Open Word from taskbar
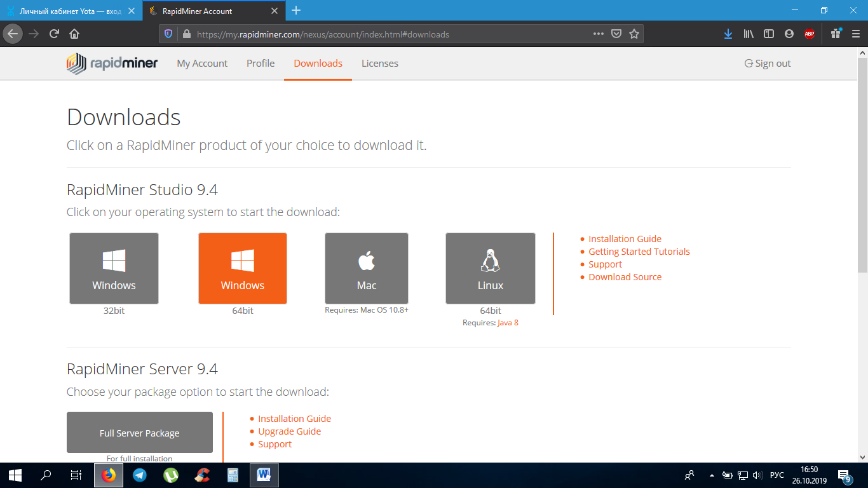Screen dimensions: 868x488 tap(264, 475)
